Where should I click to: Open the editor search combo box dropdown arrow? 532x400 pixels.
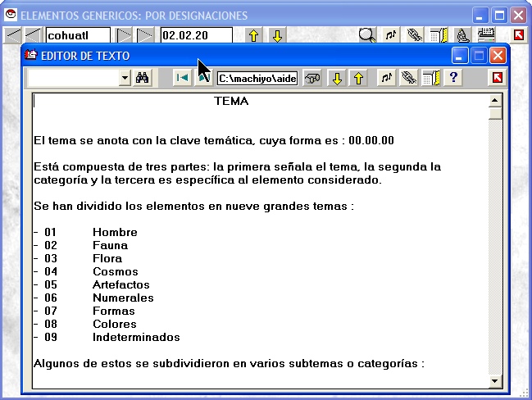click(x=125, y=78)
